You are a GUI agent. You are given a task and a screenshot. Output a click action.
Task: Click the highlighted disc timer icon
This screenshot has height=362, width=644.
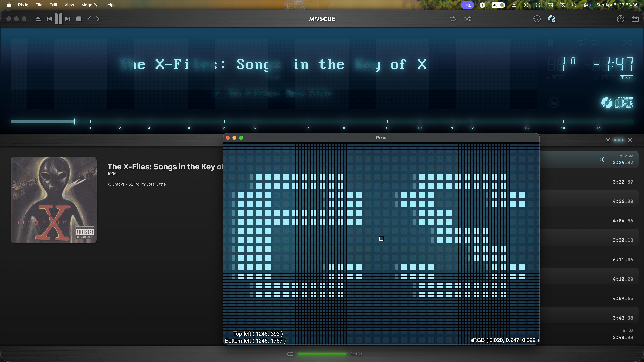[x=551, y=19]
